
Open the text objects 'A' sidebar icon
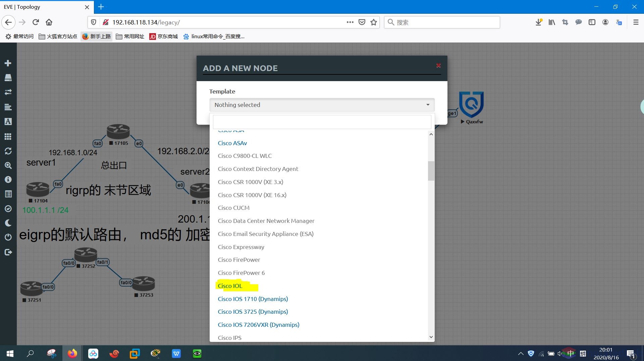coord(8,122)
